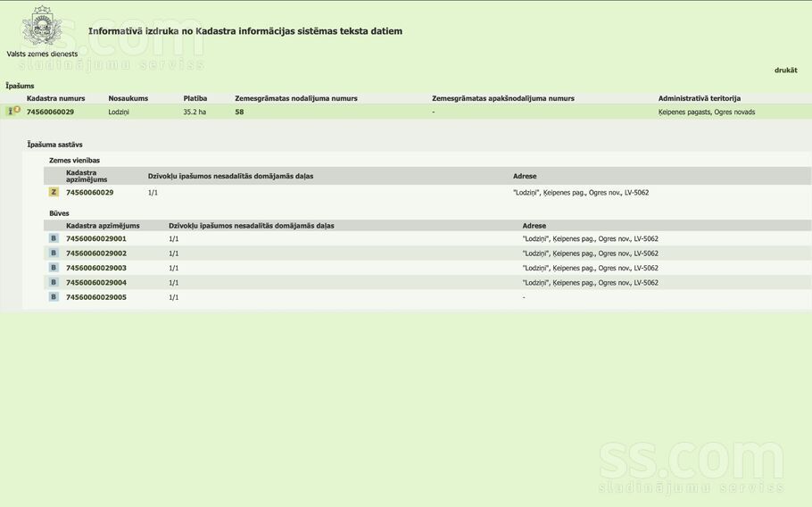812x507 pixels.
Task: Click the property icon beside 74560060029 in Īpašums row
Action: 13,112
